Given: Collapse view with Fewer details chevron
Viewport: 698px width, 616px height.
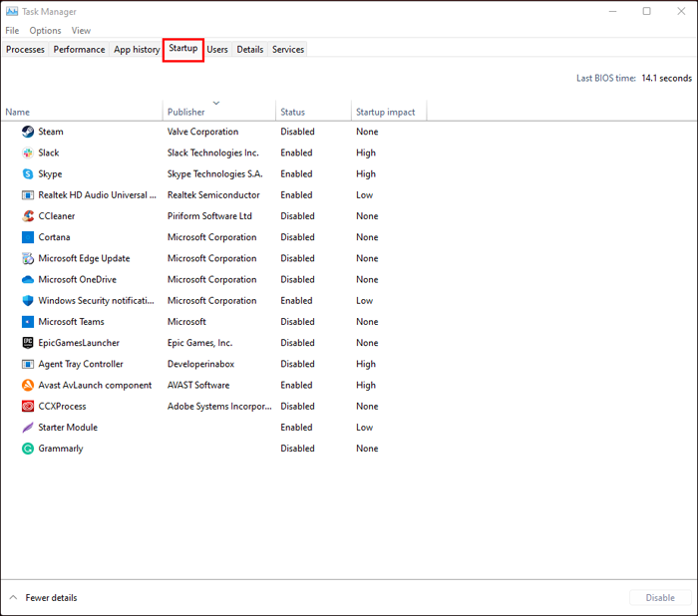Looking at the screenshot, I should [13, 597].
